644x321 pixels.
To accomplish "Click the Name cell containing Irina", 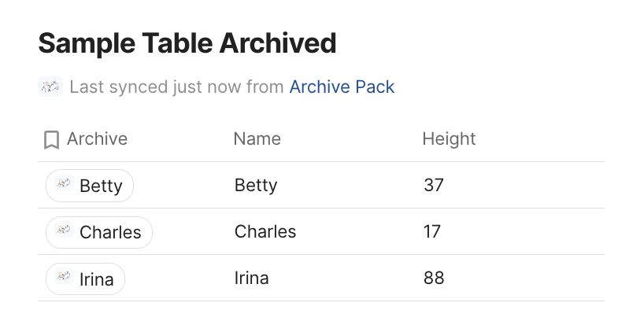I will [x=251, y=279].
